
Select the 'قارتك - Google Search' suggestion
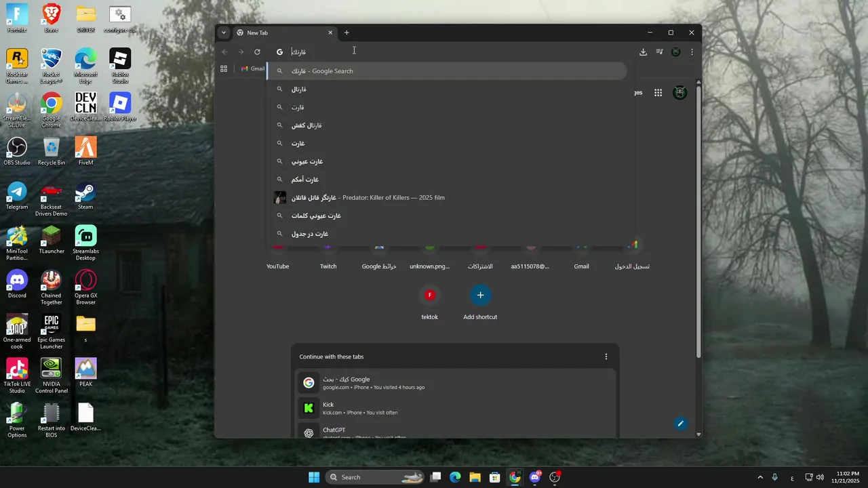click(447, 70)
